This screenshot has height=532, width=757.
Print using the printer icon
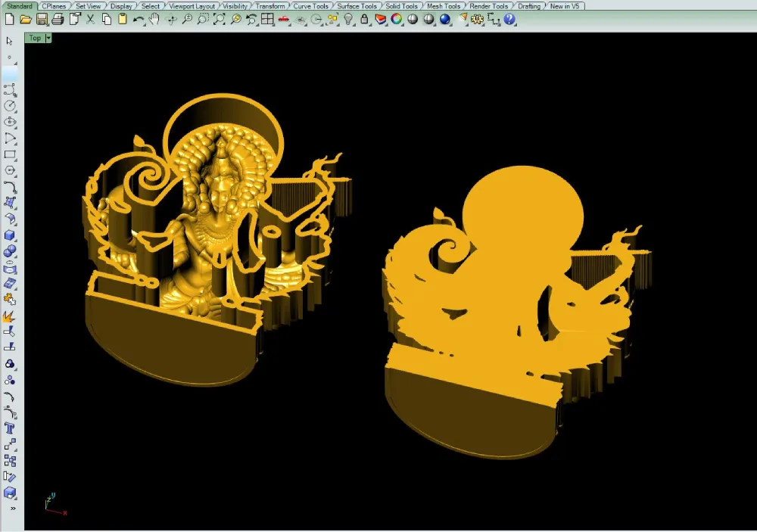click(x=58, y=20)
